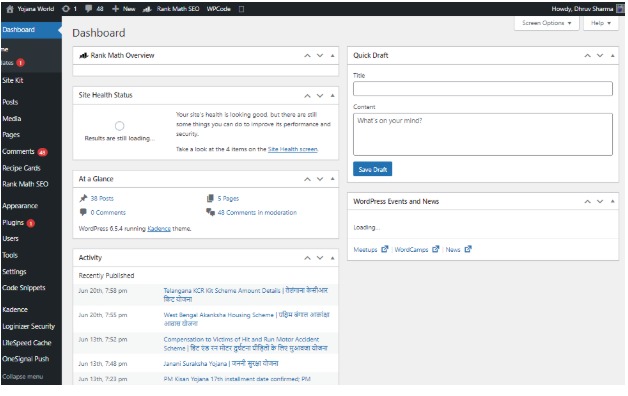Click external link icon next to WordCamps
The width and height of the screenshot is (628, 396).
tap(436, 249)
